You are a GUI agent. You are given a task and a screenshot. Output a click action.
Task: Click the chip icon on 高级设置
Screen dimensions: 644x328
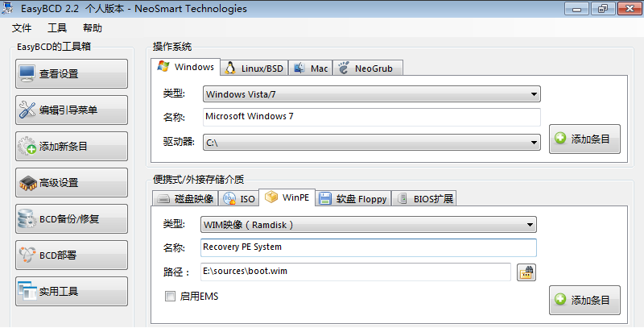[27, 183]
